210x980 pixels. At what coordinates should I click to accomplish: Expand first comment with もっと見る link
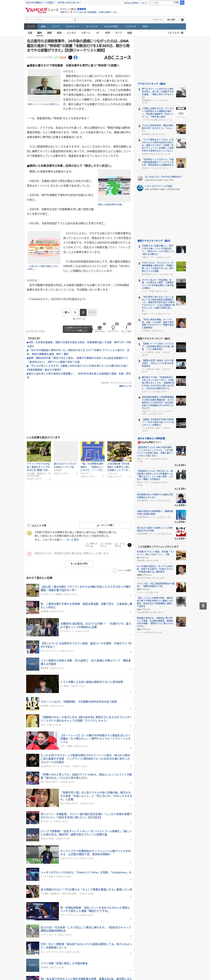click(73, 539)
